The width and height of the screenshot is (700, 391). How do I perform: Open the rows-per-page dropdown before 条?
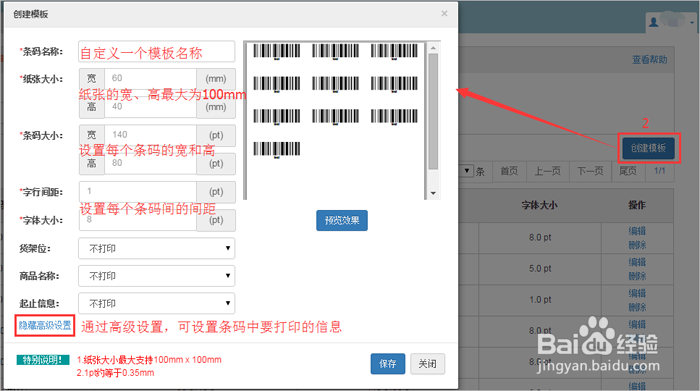tap(467, 171)
